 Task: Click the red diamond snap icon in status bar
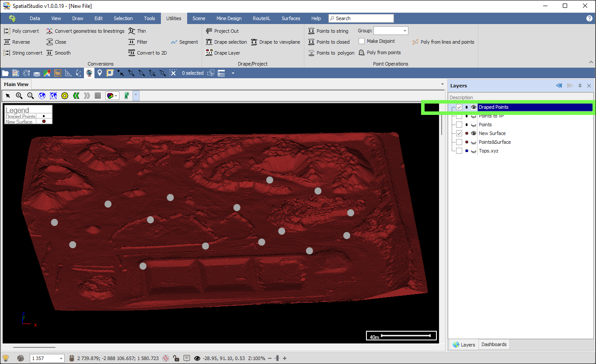pyautogui.click(x=165, y=358)
